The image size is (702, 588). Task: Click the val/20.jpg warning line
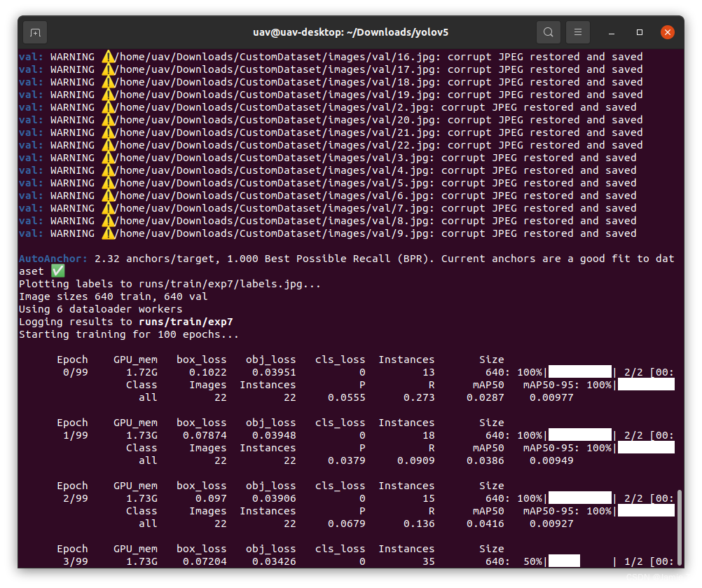(x=331, y=120)
